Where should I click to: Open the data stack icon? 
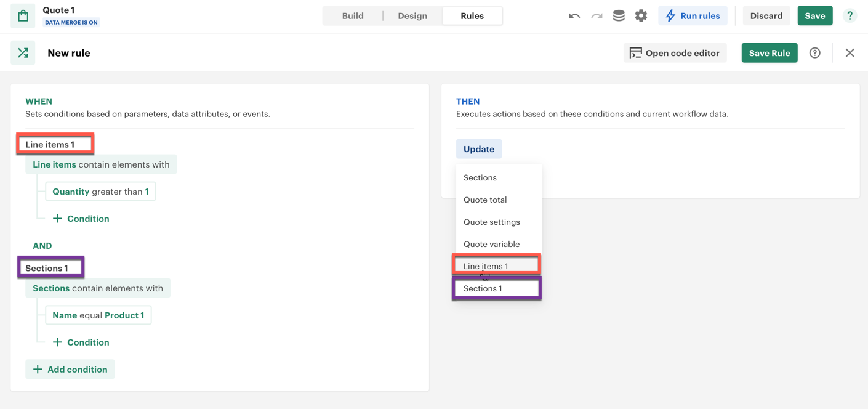click(x=619, y=16)
